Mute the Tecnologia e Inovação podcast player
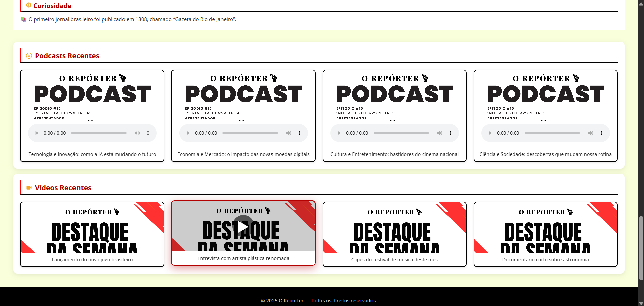644x306 pixels. point(137,133)
